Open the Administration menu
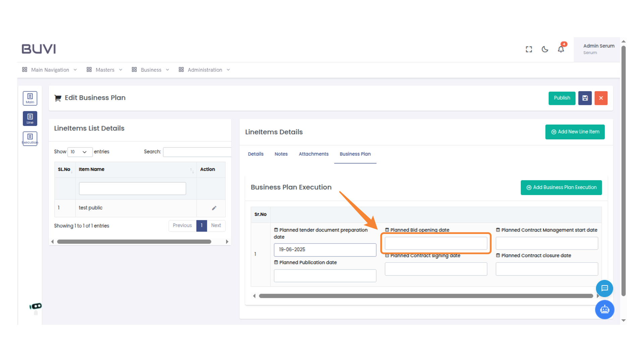 (204, 70)
